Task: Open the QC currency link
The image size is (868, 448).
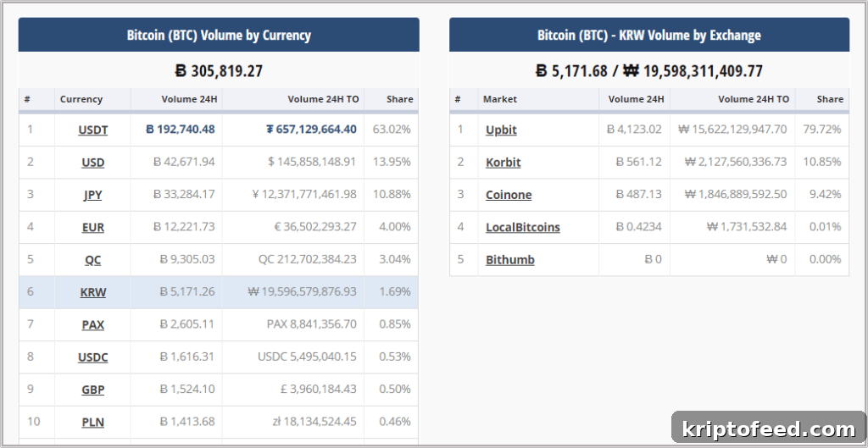Action: [x=93, y=260]
